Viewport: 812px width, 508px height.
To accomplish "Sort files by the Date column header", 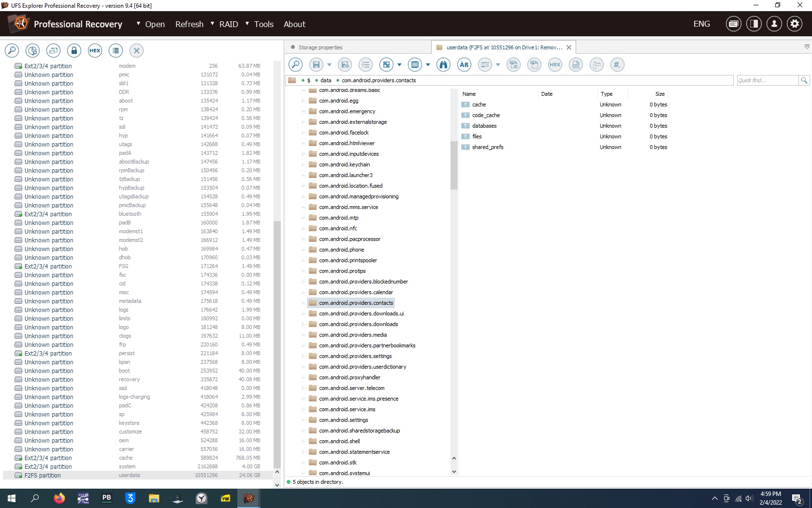I will click(x=567, y=94).
